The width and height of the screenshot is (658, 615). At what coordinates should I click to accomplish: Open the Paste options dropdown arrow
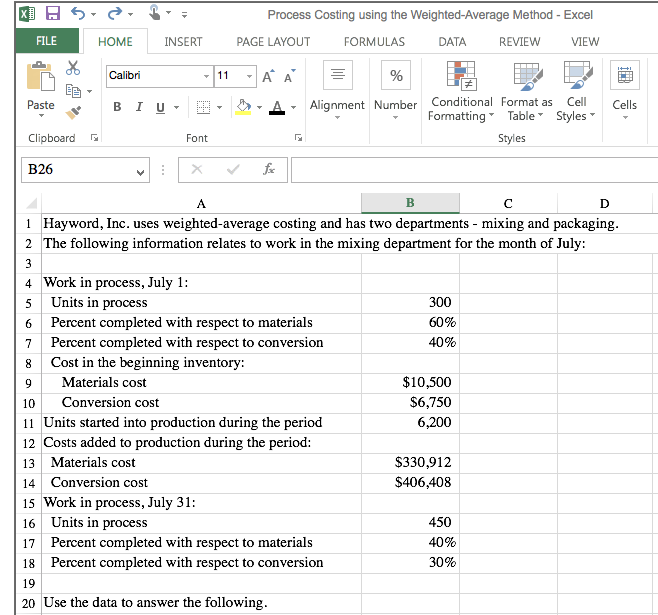click(x=41, y=116)
